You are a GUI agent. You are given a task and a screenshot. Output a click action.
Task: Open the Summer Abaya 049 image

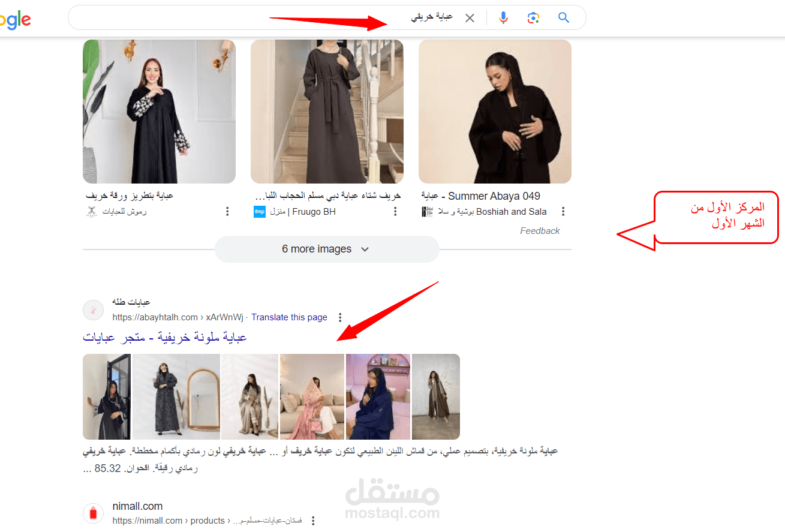click(x=494, y=111)
